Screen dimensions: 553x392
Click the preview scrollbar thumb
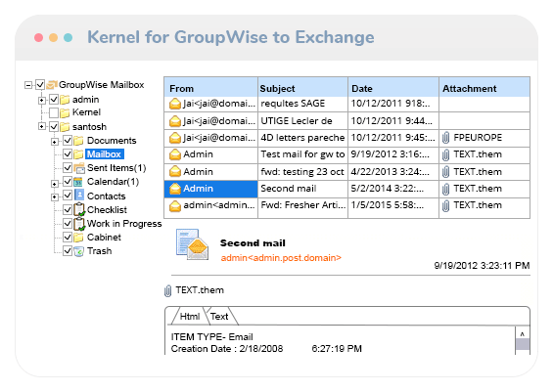pyautogui.click(x=523, y=344)
